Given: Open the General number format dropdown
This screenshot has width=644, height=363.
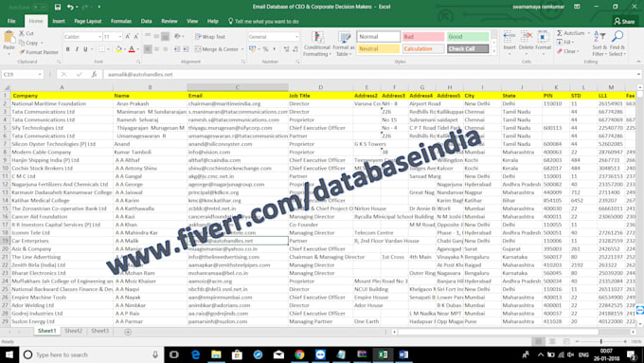Looking at the screenshot, I should (x=296, y=37).
